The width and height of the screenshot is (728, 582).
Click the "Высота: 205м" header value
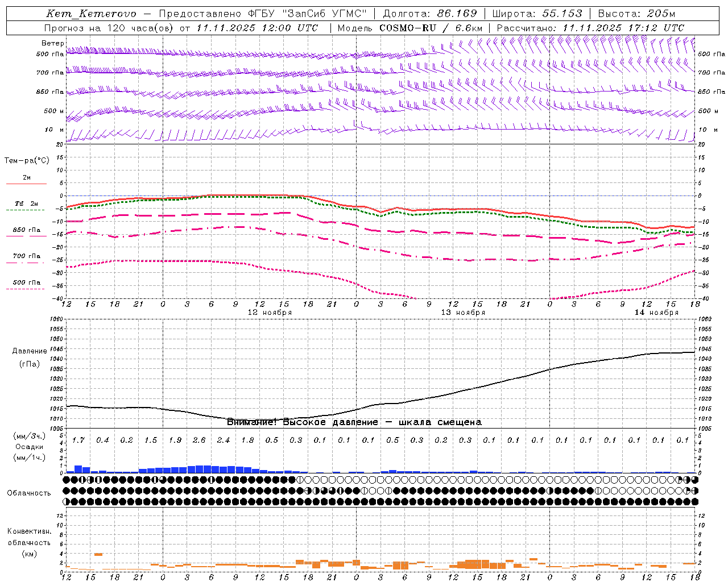637,14
